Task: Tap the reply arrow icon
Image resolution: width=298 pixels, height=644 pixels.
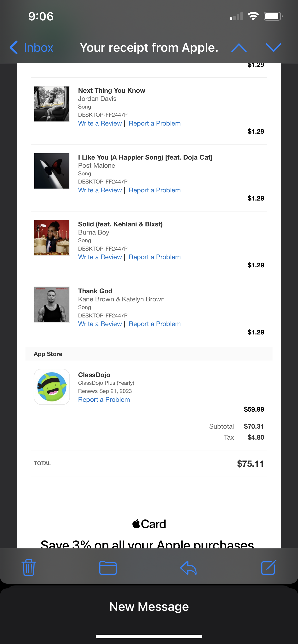Action: click(x=188, y=568)
